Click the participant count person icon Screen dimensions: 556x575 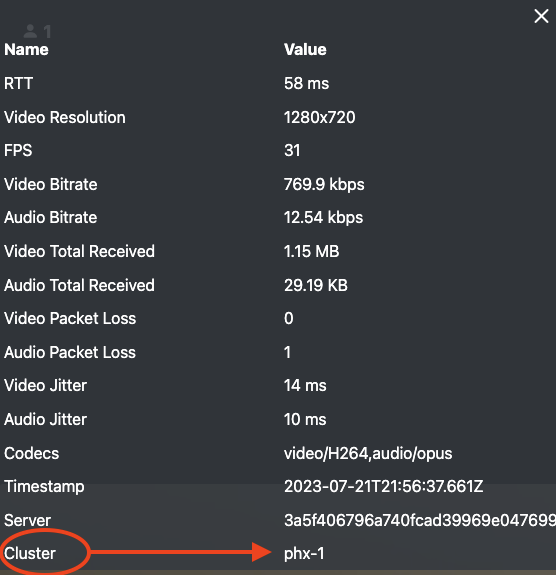(x=30, y=31)
